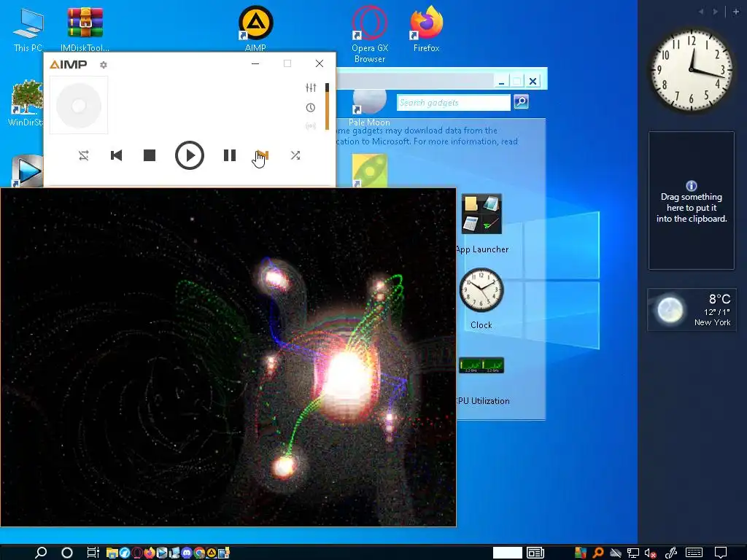The height and width of the screenshot is (560, 747).
Task: Stop playback in AIMP
Action: click(x=150, y=155)
